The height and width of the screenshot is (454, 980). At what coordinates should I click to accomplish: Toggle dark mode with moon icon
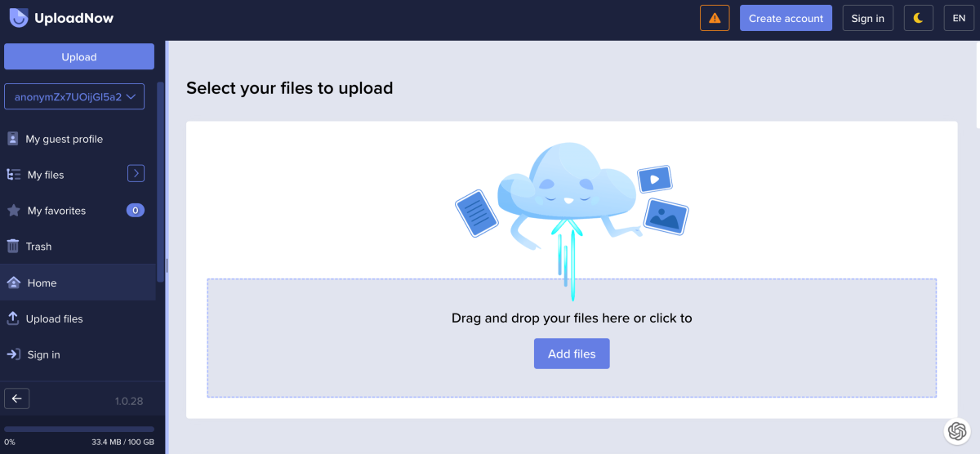[918, 18]
